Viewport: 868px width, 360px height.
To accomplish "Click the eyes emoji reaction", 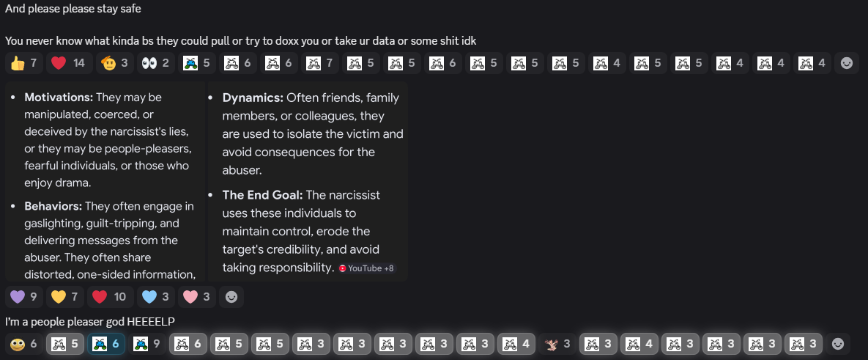I will click(155, 63).
